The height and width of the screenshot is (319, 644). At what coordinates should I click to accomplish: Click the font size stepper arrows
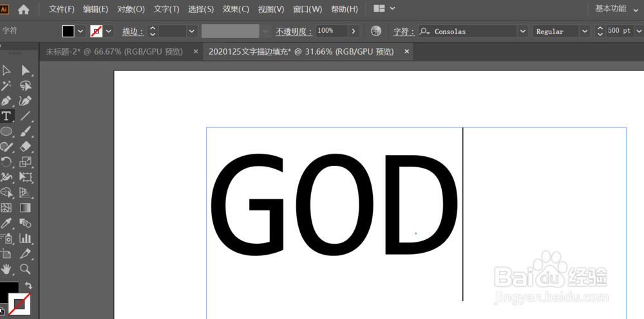click(600, 31)
